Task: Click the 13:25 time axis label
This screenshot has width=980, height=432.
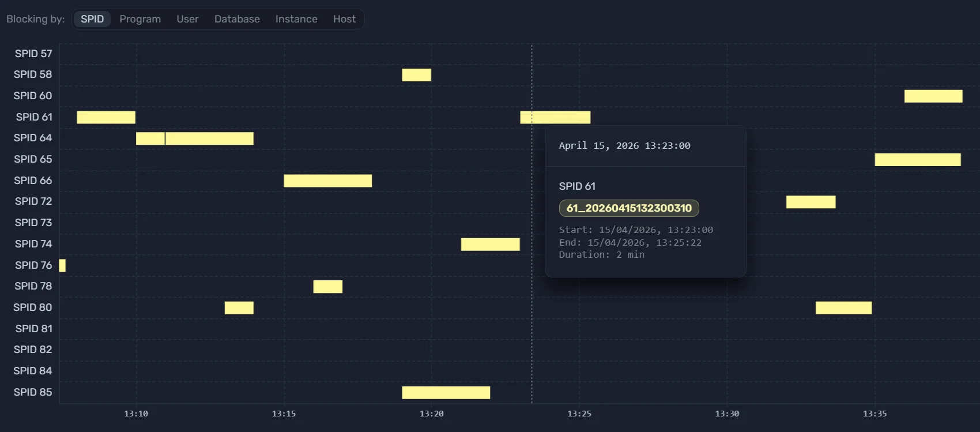Action: [x=579, y=414]
